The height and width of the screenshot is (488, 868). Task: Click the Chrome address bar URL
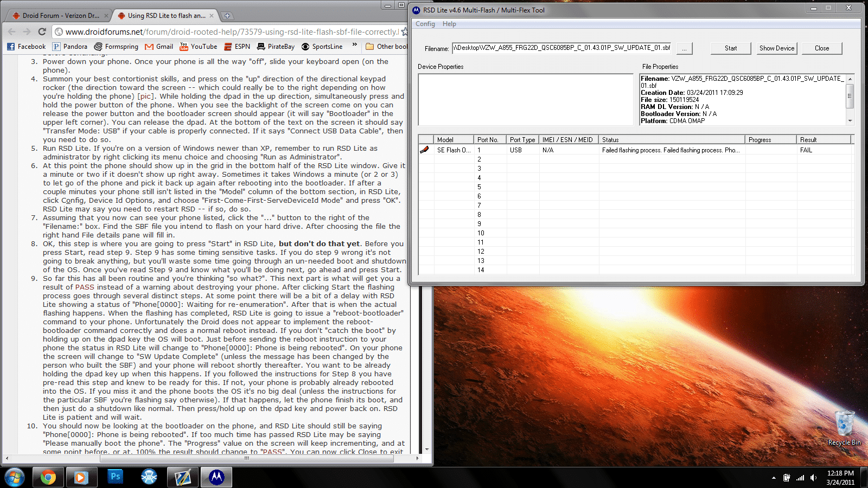pos(232,32)
